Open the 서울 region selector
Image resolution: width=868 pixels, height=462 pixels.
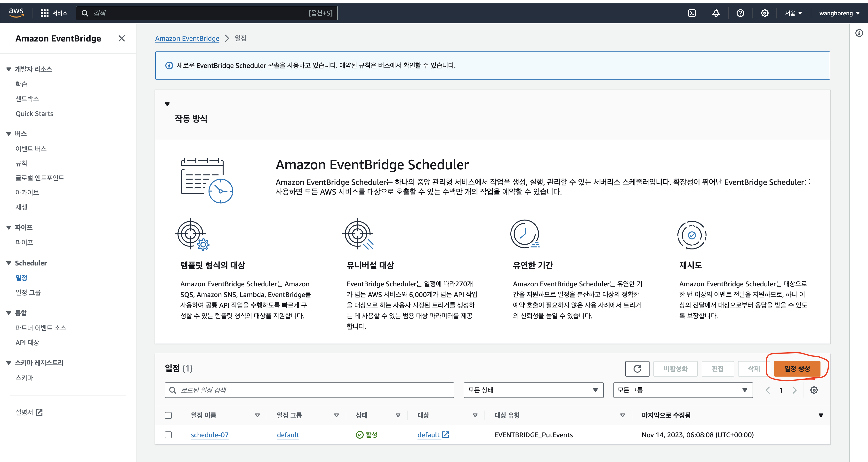pos(794,13)
